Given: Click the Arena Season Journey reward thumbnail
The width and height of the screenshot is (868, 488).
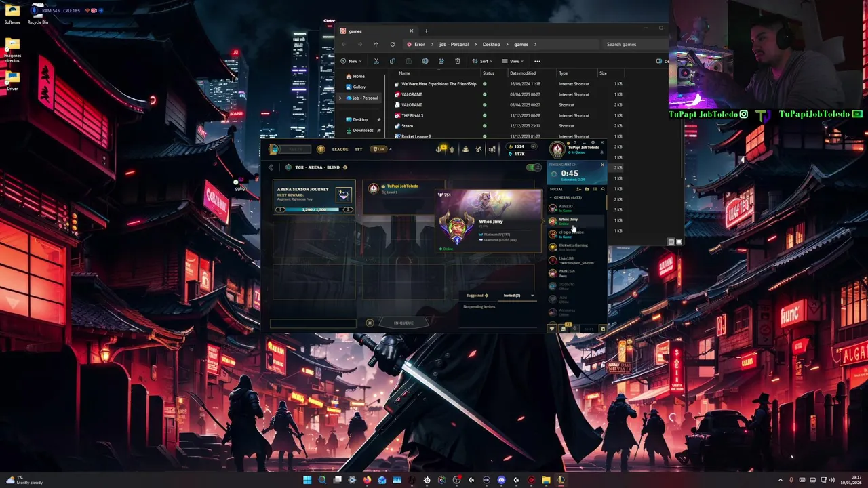Looking at the screenshot, I should coord(344,195).
